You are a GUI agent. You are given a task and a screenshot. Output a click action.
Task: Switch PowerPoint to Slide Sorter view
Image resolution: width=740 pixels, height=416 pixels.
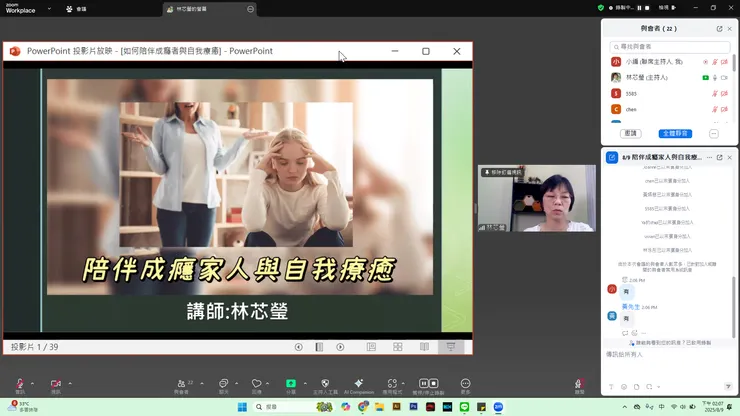click(x=398, y=347)
